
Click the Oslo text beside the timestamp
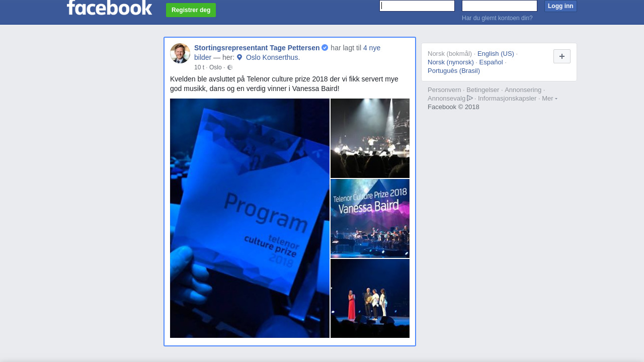click(x=215, y=67)
